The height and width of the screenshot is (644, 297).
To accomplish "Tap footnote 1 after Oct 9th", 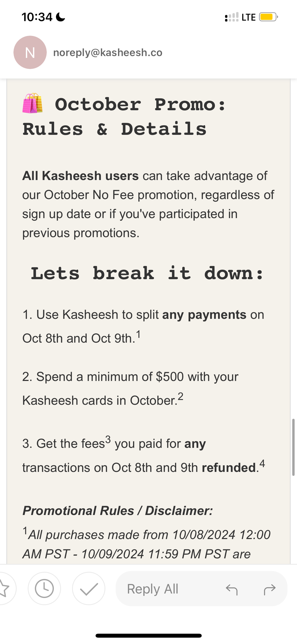I will (x=138, y=334).
